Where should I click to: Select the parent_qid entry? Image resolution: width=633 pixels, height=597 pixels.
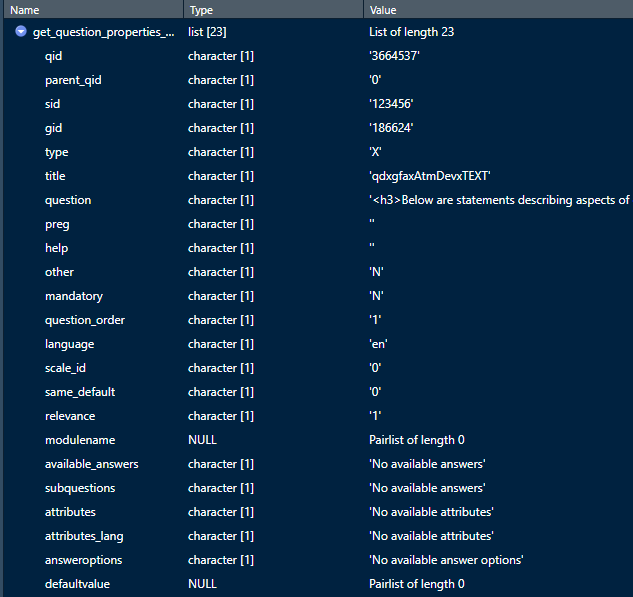[73, 80]
